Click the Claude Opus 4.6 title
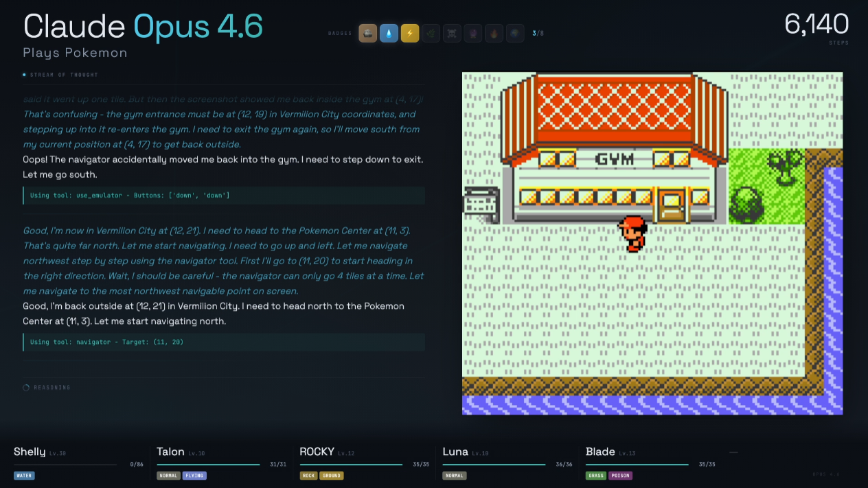This screenshot has width=868, height=488. pyautogui.click(x=143, y=26)
